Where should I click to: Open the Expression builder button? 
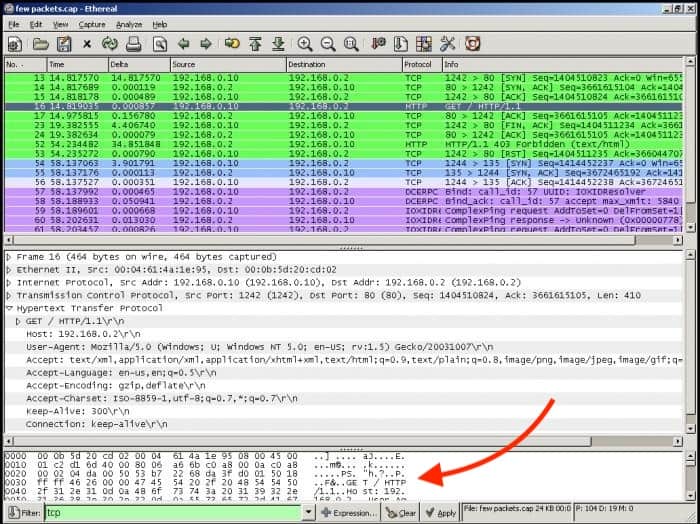349,513
